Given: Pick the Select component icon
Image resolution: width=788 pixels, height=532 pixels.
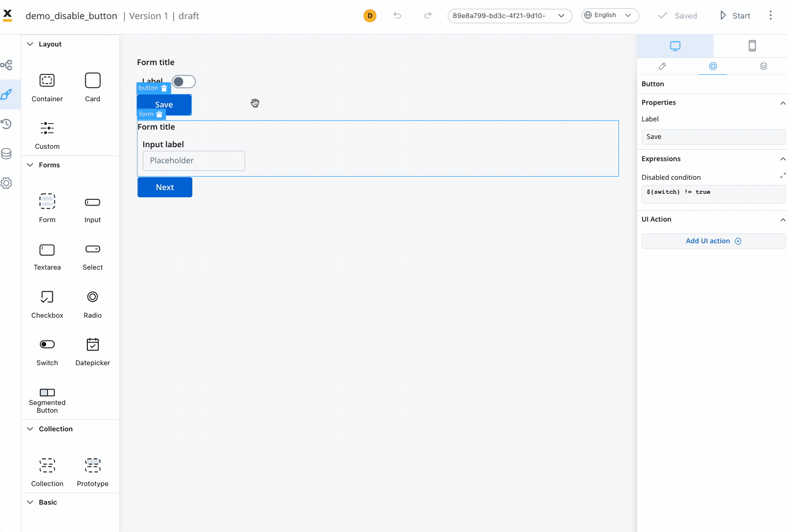Looking at the screenshot, I should tap(92, 249).
